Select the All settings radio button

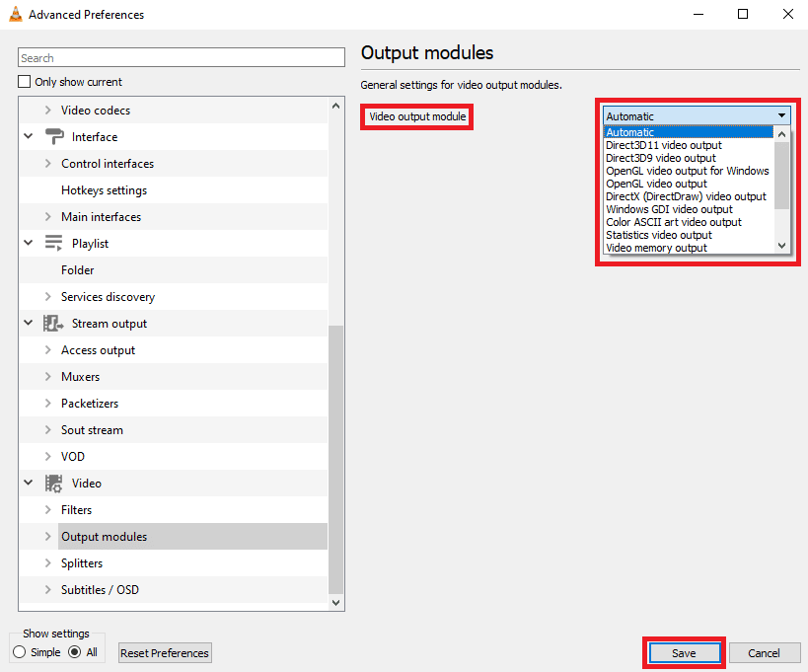pyautogui.click(x=75, y=652)
